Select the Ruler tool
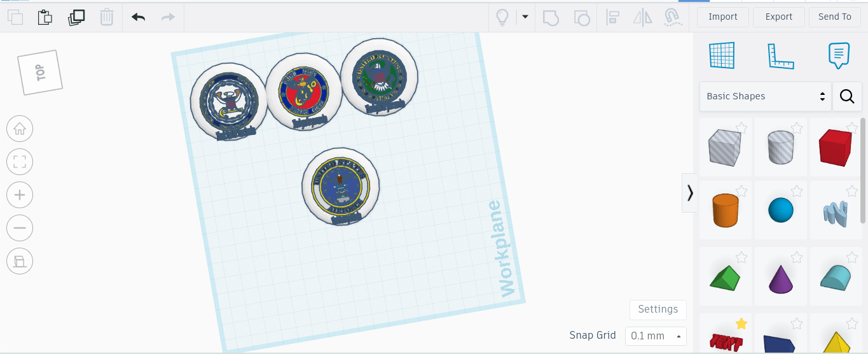This screenshot has width=868, height=354. click(x=781, y=56)
